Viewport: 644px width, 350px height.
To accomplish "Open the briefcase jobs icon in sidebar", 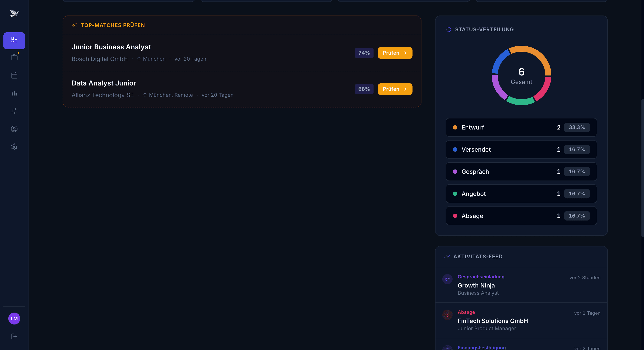I will [14, 58].
